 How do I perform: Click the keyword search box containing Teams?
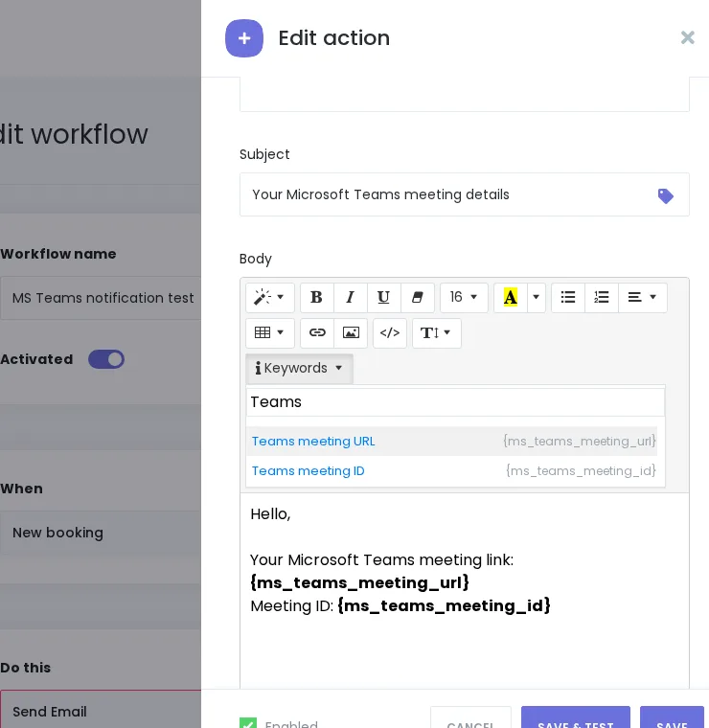pyautogui.click(x=455, y=402)
